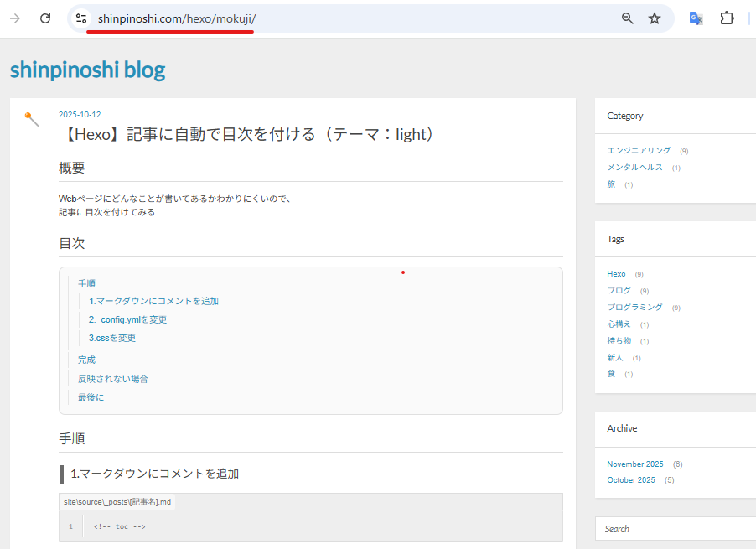Open the エンジニアリング category
The image size is (756, 549).
tap(637, 150)
